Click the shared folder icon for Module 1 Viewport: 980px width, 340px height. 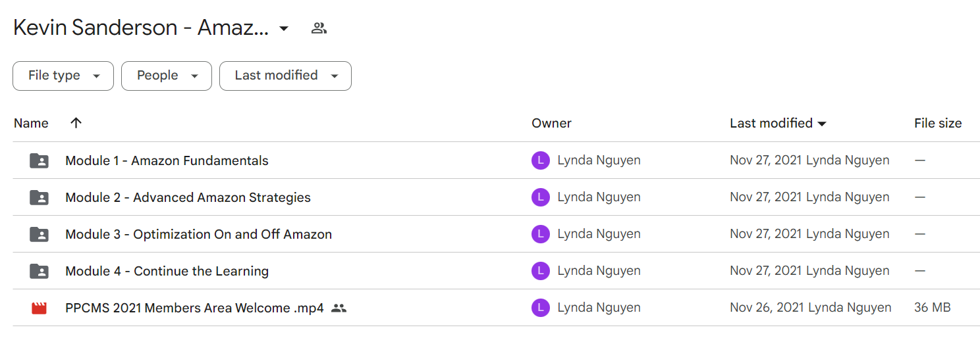tap(40, 160)
